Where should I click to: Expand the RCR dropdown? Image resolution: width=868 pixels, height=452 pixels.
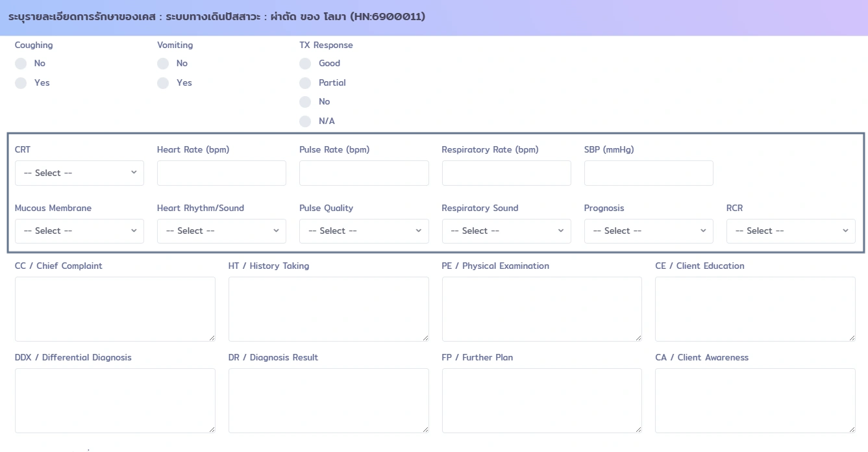pos(791,231)
